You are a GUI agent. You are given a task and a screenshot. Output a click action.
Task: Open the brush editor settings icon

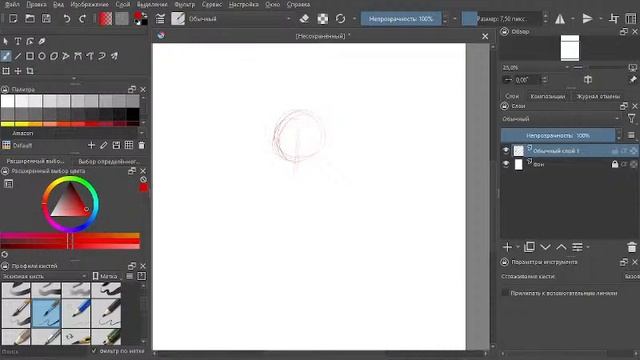160,19
